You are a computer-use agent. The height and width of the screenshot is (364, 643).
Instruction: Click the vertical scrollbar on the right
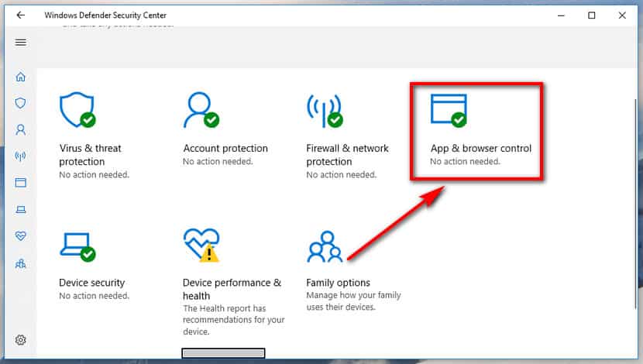click(x=637, y=204)
